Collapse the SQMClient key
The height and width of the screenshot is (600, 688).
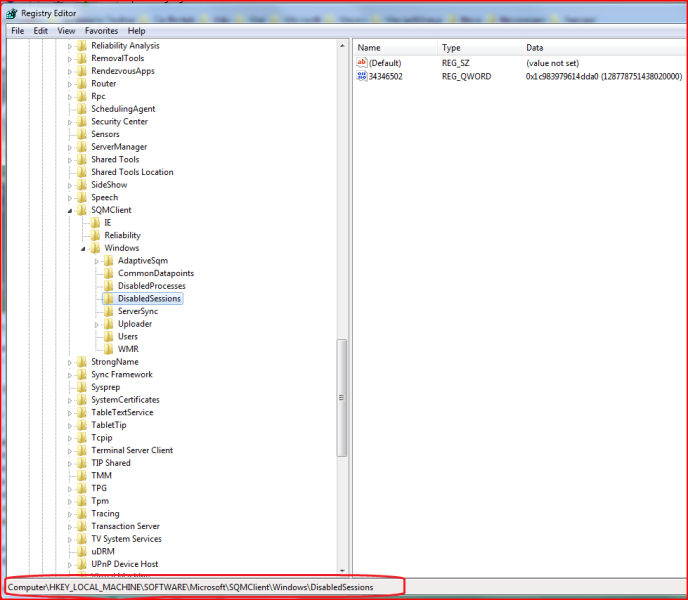point(70,211)
